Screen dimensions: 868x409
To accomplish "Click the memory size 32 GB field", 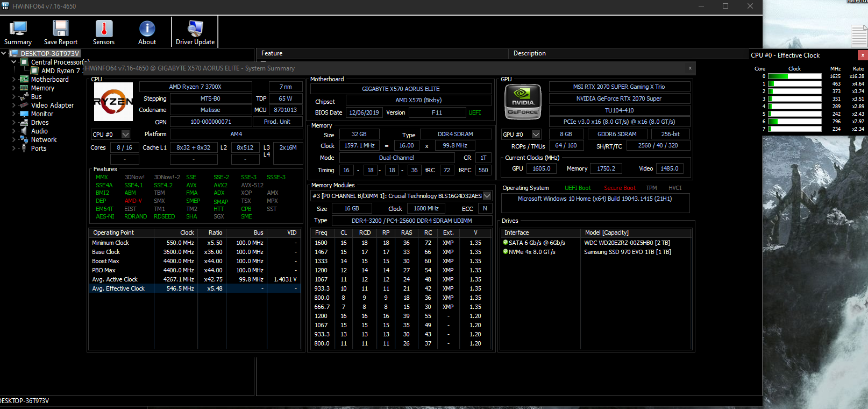I will (x=359, y=134).
